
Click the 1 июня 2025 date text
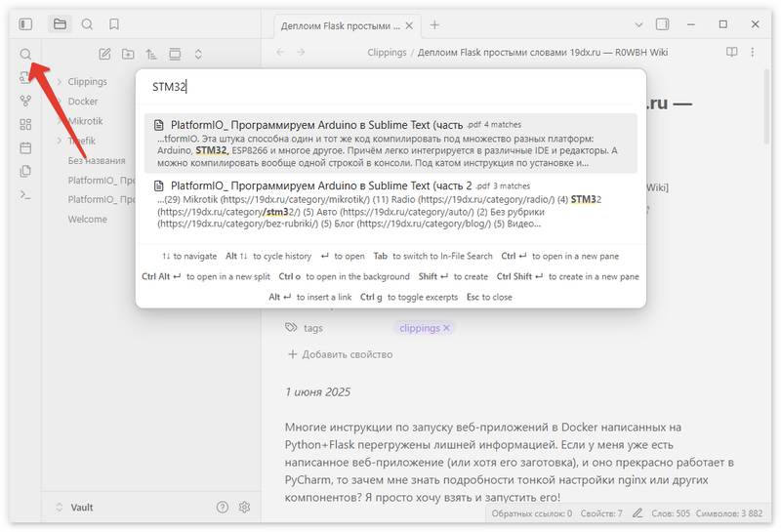318,392
